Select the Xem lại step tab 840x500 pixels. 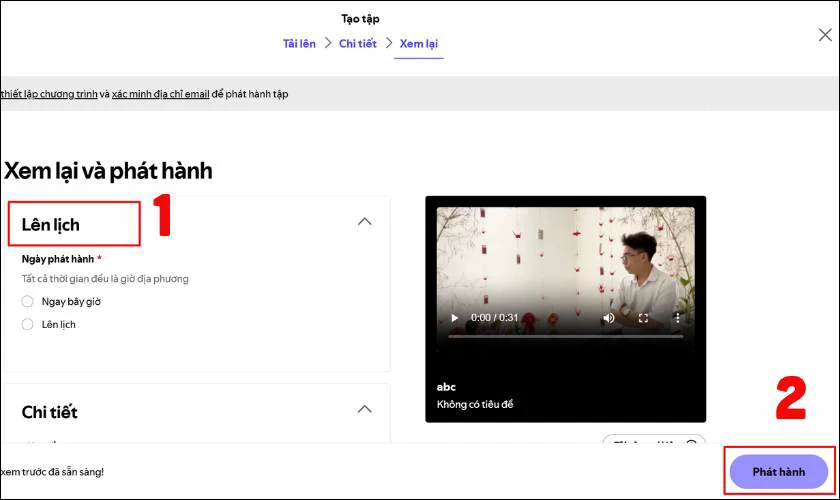click(x=418, y=44)
